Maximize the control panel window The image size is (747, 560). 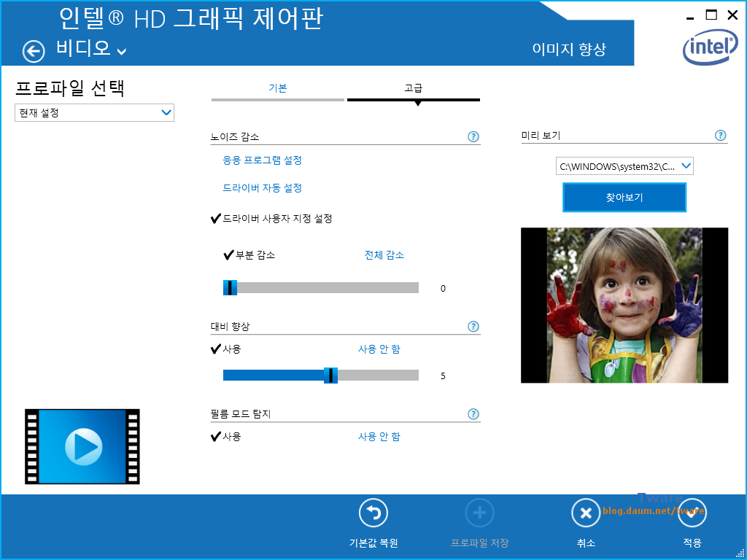711,15
